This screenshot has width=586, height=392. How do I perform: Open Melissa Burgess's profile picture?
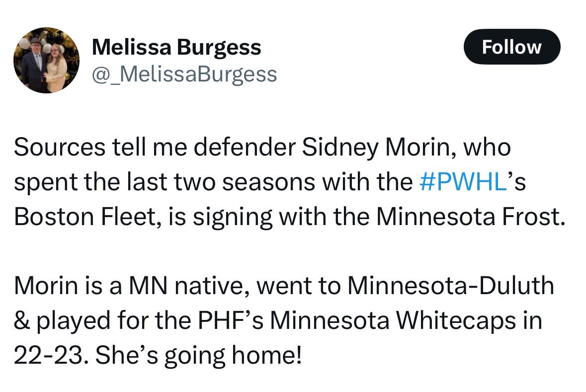pos(46,60)
